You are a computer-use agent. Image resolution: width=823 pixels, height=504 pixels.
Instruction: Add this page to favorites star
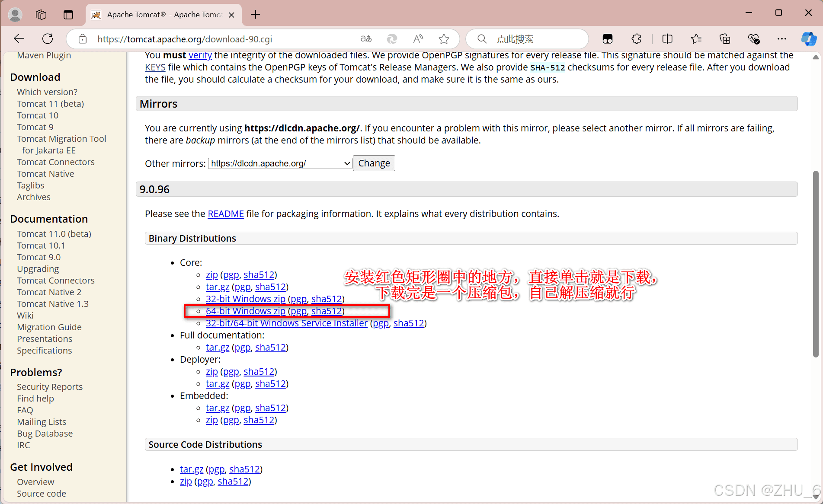click(x=444, y=39)
